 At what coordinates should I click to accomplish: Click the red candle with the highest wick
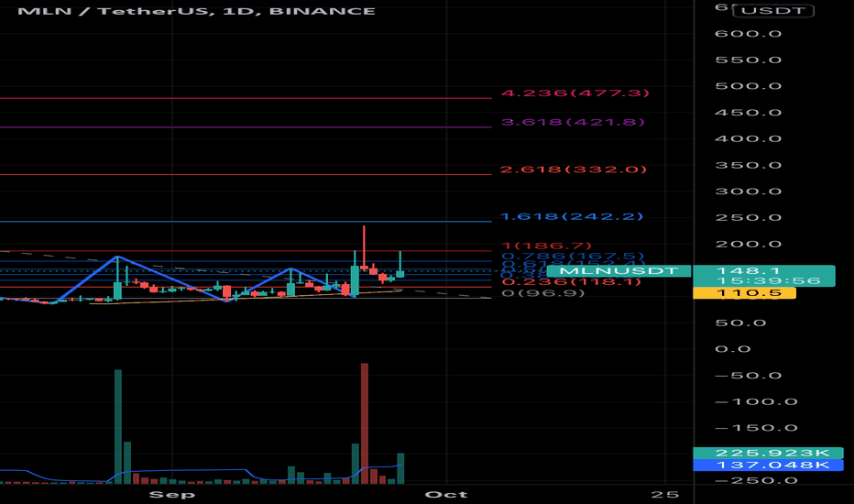364,248
